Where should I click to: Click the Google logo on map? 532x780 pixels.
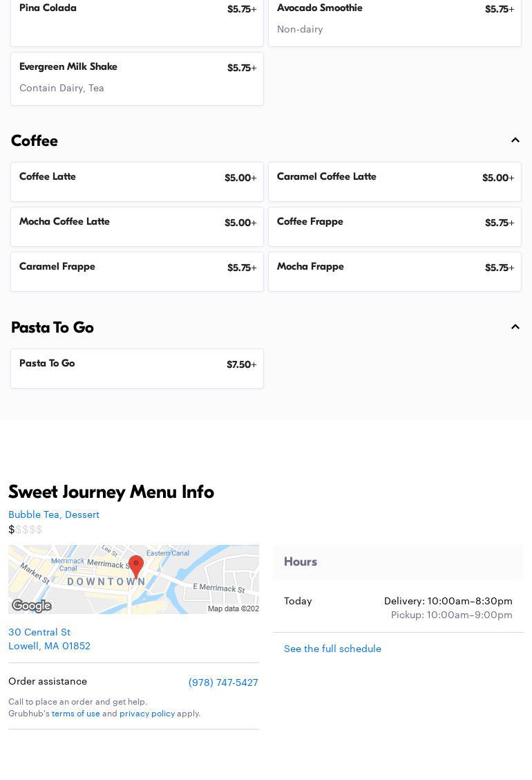32,606
